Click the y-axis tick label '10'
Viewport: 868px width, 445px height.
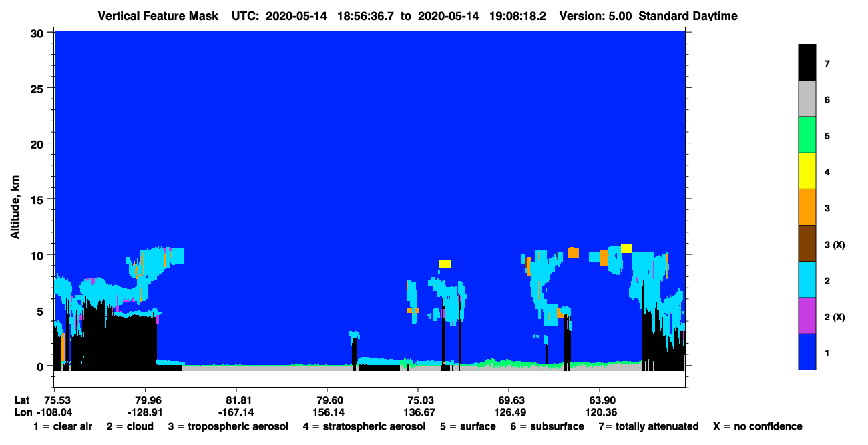point(39,255)
